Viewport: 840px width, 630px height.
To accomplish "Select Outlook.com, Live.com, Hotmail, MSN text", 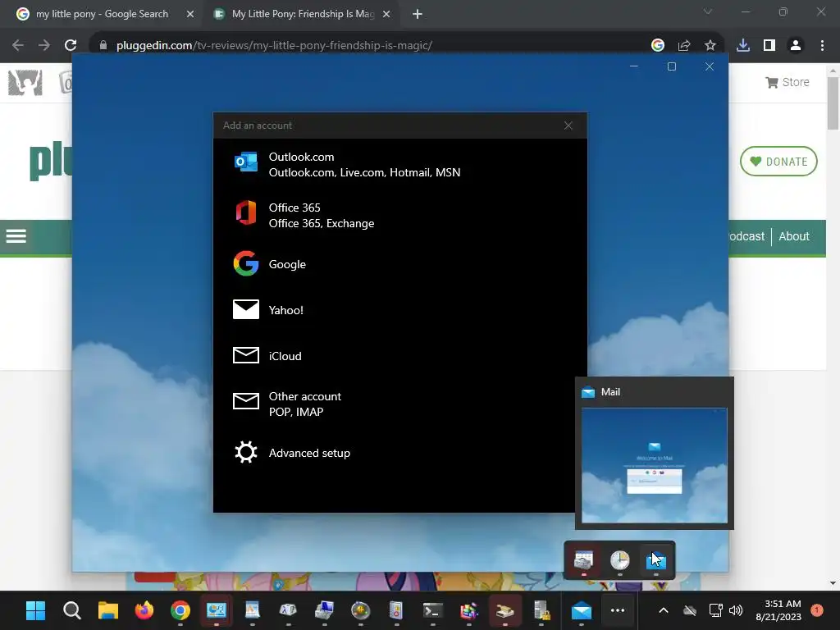I will (x=364, y=172).
